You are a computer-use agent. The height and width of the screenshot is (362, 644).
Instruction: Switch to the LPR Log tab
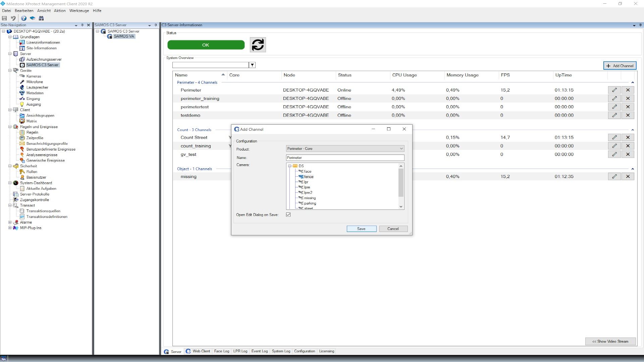tap(240, 351)
